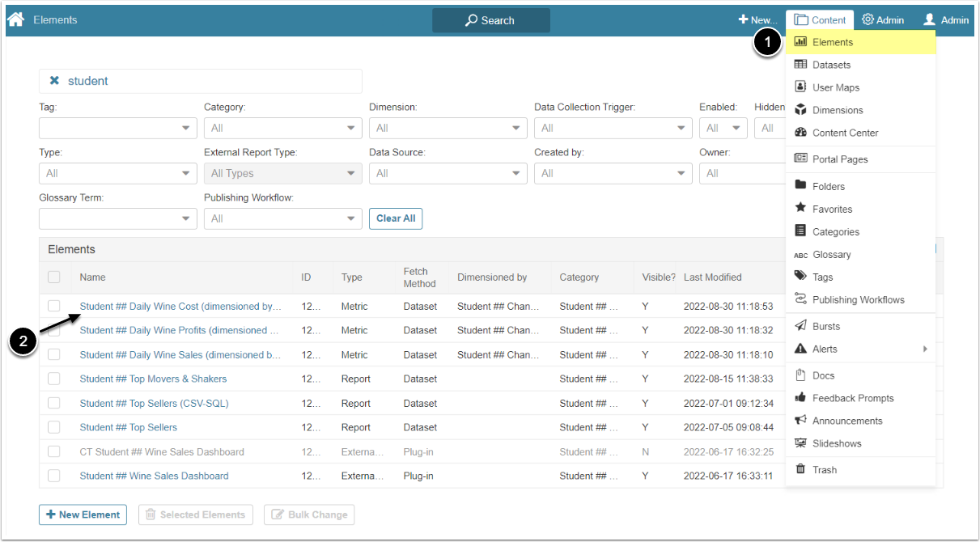
Task: Click the Dimensions cube icon
Action: pyautogui.click(x=800, y=110)
